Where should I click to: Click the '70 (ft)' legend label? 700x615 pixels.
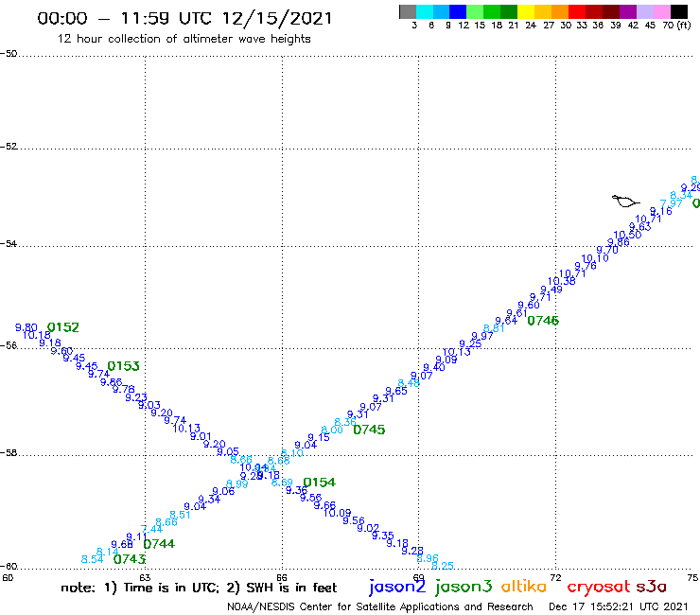point(676,25)
